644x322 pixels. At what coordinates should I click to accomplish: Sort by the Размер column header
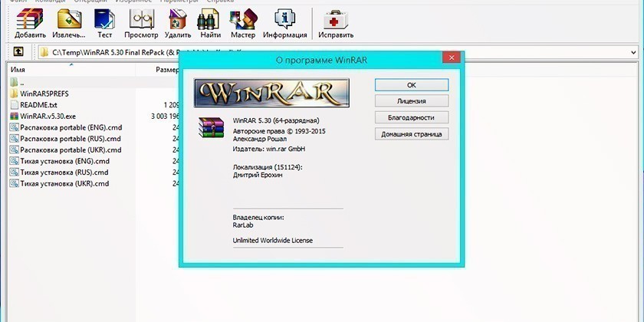coord(167,70)
